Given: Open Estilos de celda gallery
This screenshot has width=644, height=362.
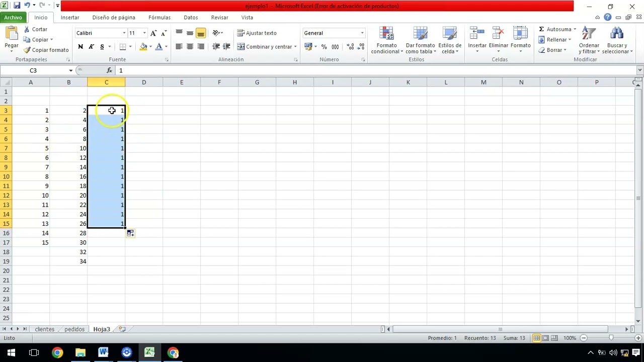Looking at the screenshot, I should tap(449, 40).
